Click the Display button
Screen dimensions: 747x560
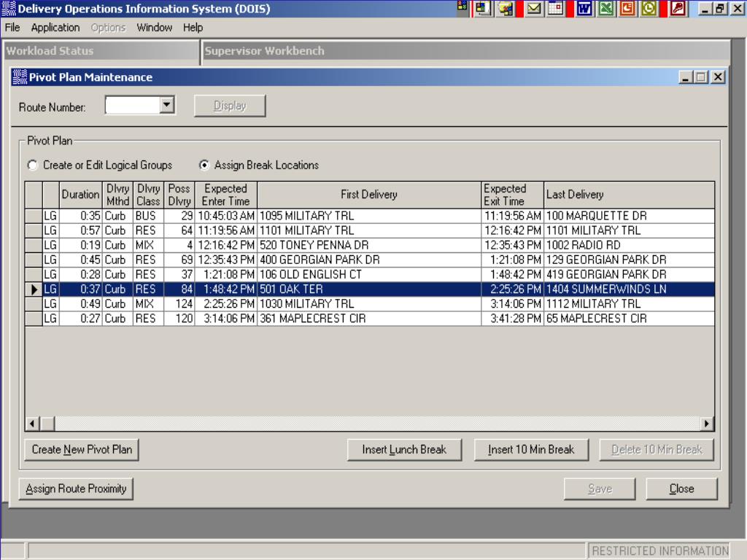(230, 106)
